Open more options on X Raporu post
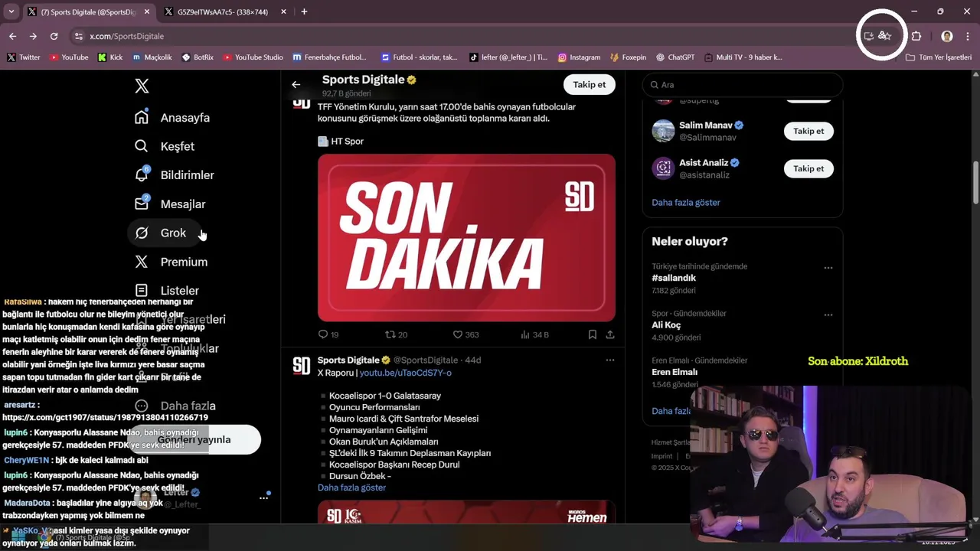The image size is (980, 551). coord(610,360)
